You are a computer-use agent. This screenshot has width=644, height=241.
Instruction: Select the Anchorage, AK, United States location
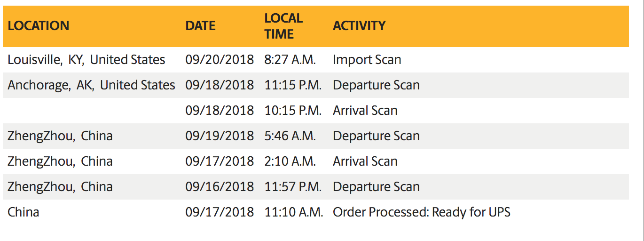(91, 85)
